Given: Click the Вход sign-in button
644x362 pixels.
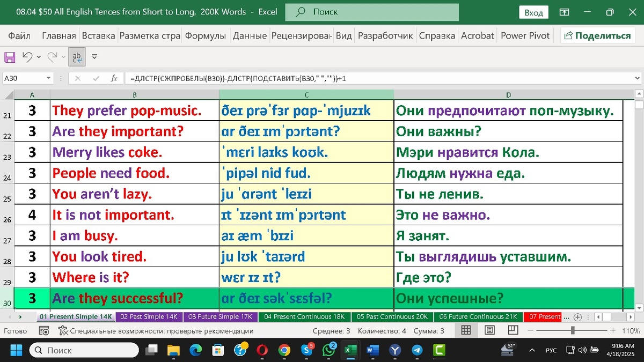Looking at the screenshot, I should coord(533,12).
